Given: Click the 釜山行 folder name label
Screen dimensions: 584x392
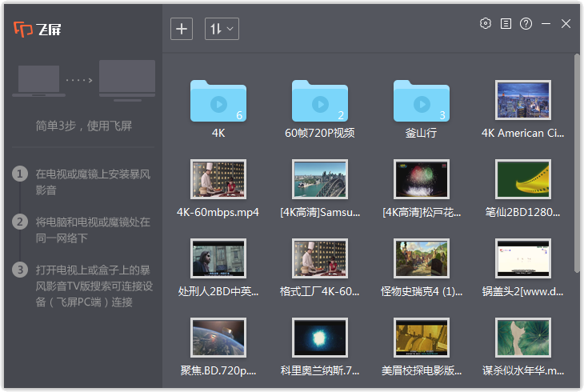Looking at the screenshot, I should pos(422,133).
